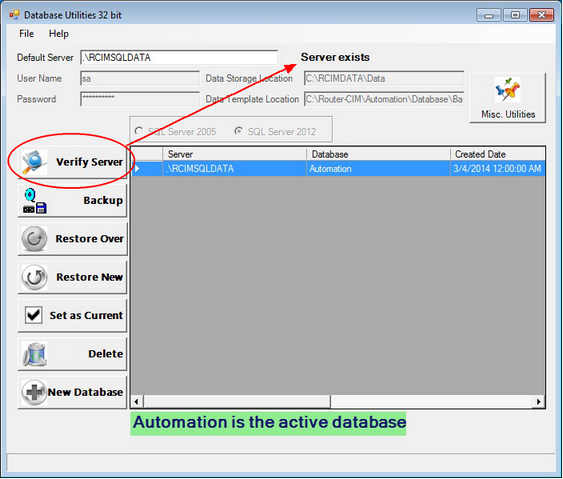Open the Help menu

tap(59, 34)
